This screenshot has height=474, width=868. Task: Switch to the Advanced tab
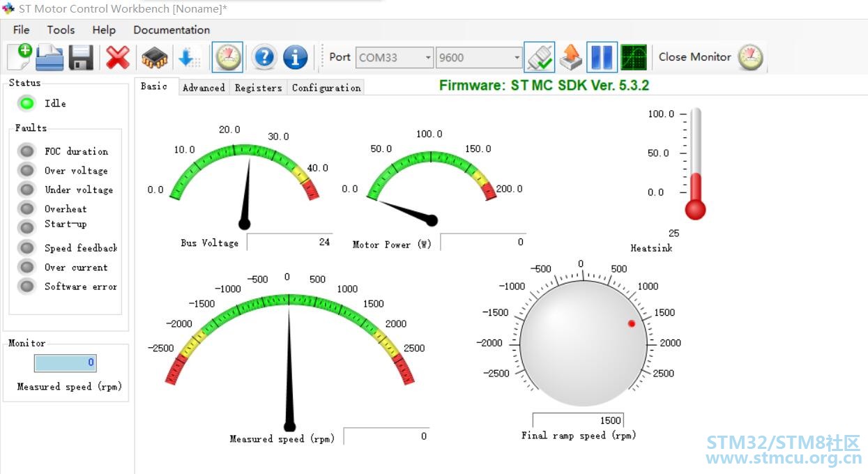[204, 87]
